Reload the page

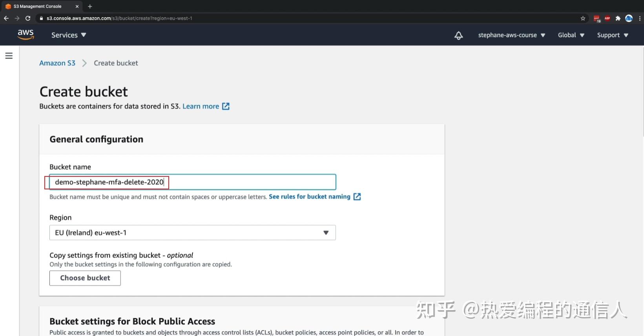(28, 18)
